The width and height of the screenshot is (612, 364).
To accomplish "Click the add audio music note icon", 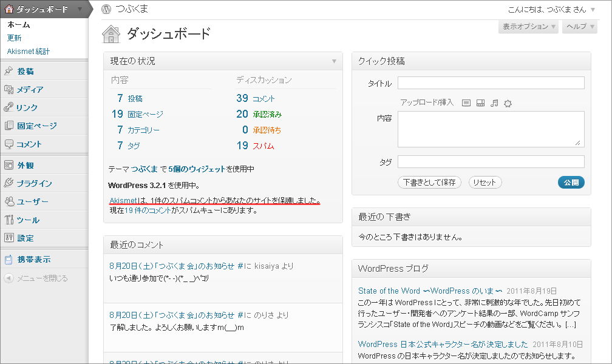I will [494, 103].
